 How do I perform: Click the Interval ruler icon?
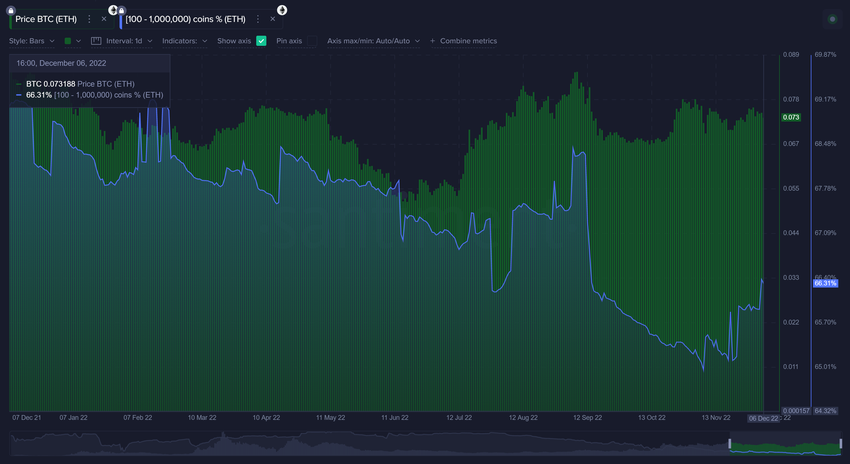[96, 41]
